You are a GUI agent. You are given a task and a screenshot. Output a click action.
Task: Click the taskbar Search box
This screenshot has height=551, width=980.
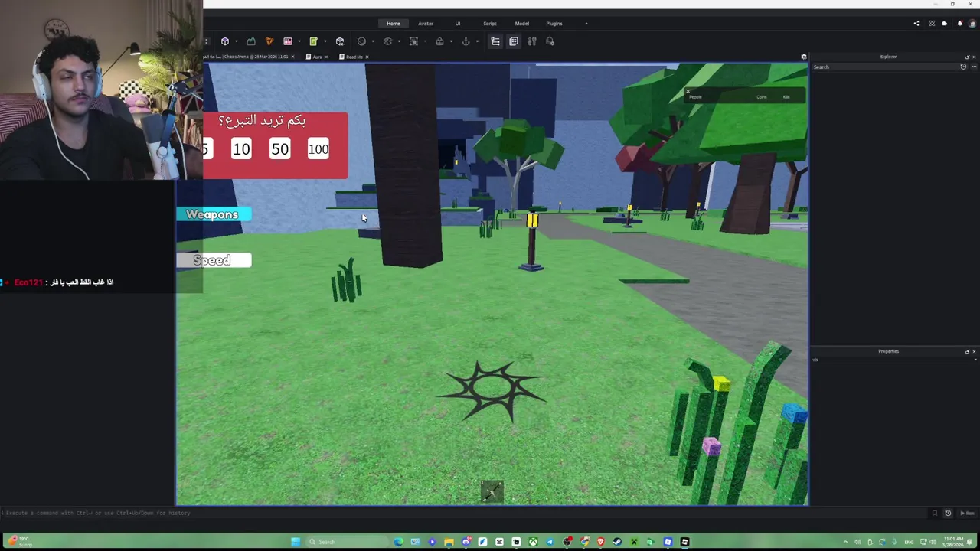[x=347, y=542]
